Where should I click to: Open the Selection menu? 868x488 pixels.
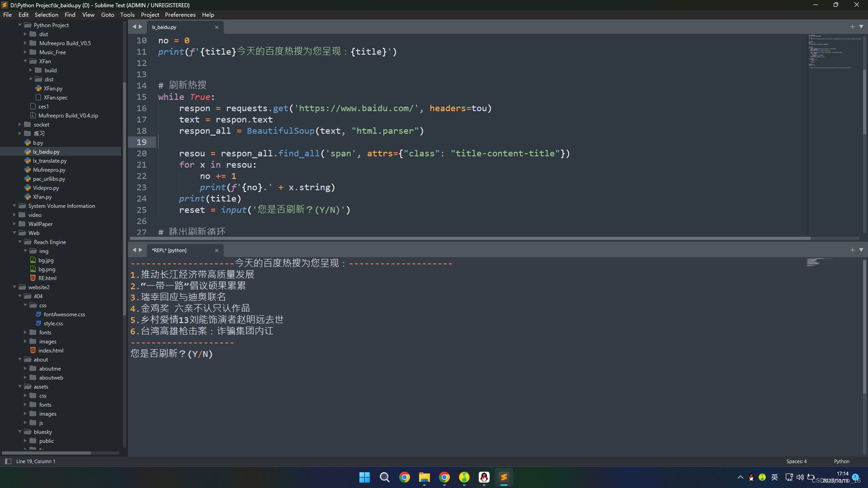tap(46, 14)
